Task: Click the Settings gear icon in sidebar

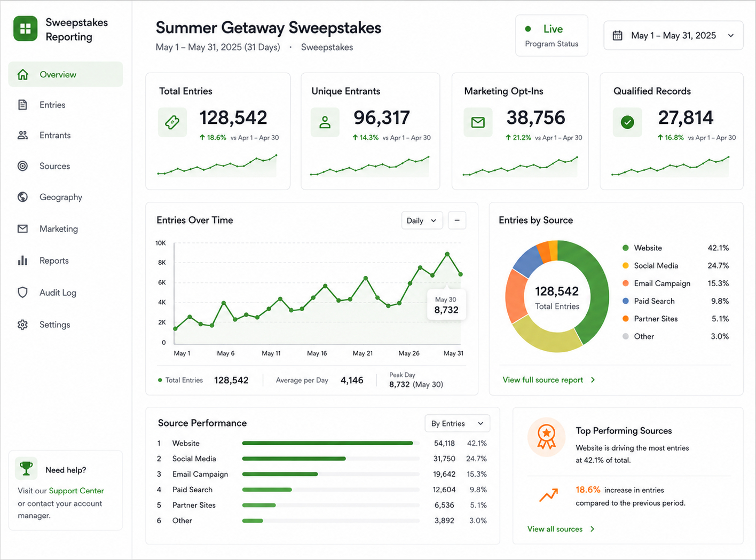Action: [22, 325]
